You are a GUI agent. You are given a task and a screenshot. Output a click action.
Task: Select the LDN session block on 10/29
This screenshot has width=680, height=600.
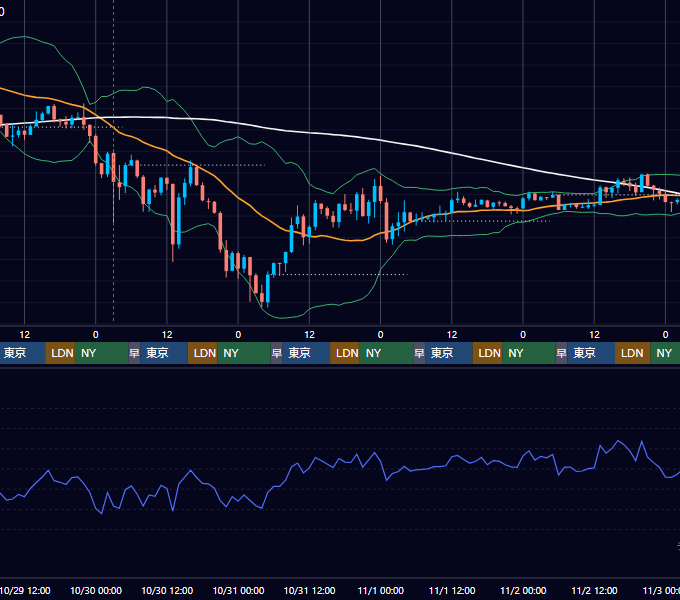coord(60,353)
